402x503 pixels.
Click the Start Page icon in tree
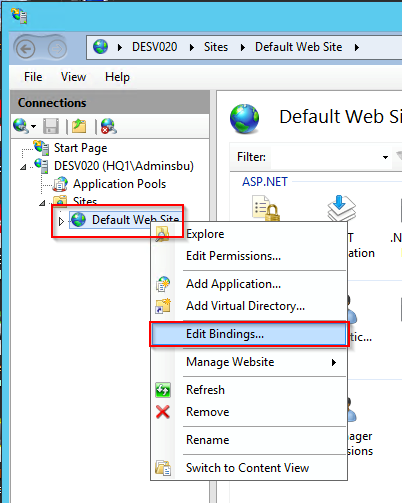41,147
